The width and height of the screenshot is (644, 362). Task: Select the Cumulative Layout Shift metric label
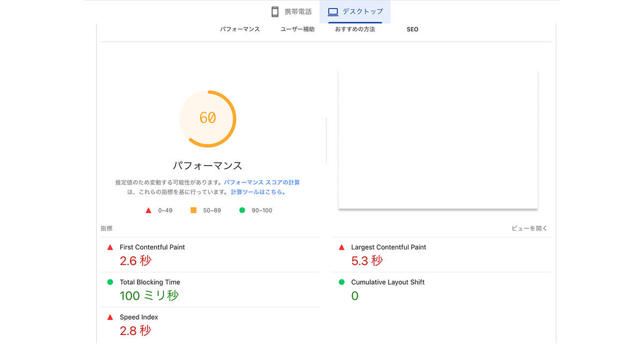387,282
